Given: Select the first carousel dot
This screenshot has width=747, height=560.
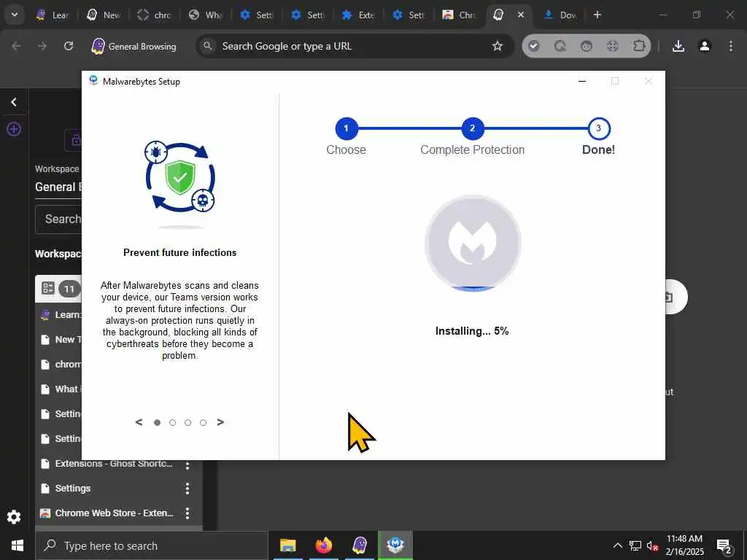Looking at the screenshot, I should pos(158,422).
